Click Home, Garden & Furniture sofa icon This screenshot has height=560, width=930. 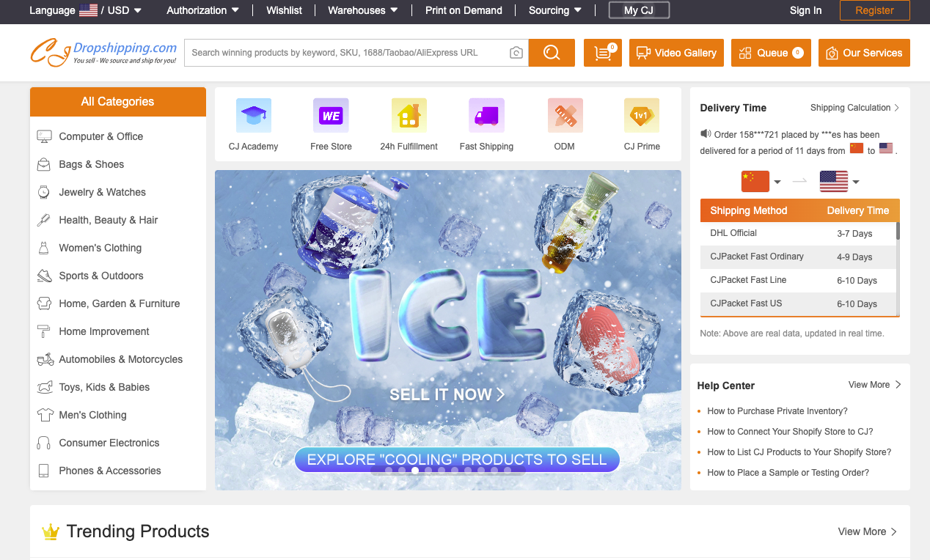[45, 303]
